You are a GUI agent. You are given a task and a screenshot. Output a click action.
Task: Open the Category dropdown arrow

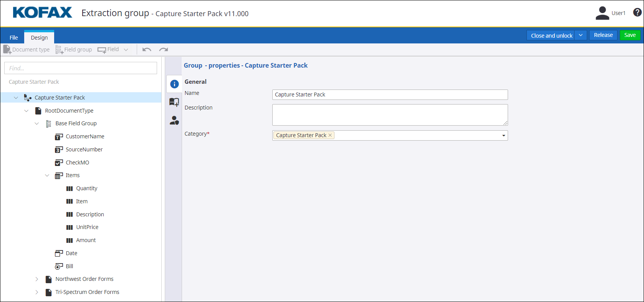click(x=503, y=136)
